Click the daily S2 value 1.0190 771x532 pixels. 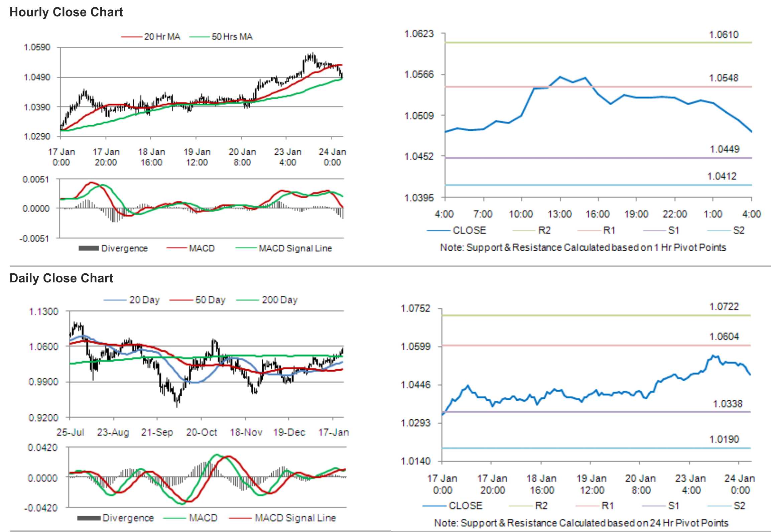pyautogui.click(x=724, y=439)
